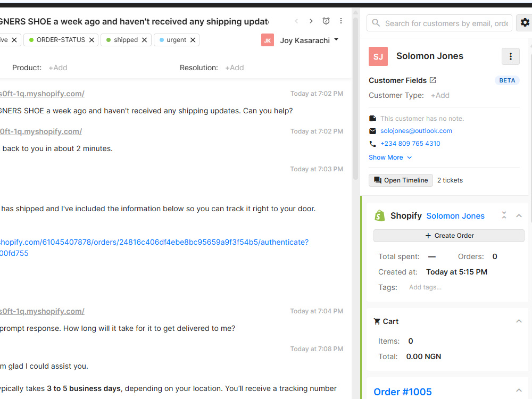Viewport: 532px width, 399px height.
Task: Focus the customer search field
Action: pos(439,23)
